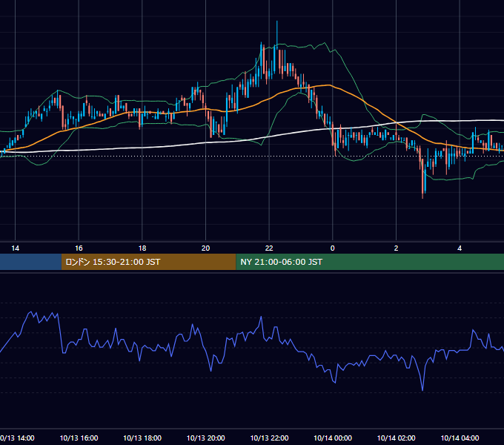Click the ロンドン 15:30-21:00 JST session band

pos(148,262)
